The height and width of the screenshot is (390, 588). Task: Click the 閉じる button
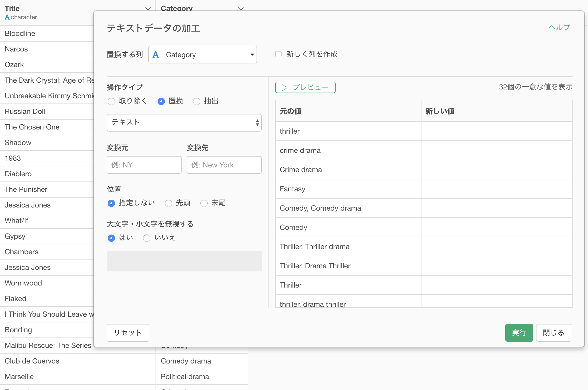[x=553, y=333]
